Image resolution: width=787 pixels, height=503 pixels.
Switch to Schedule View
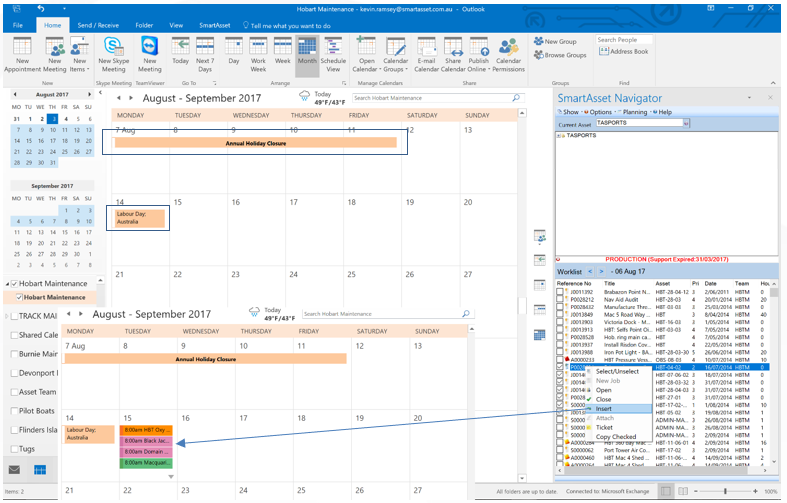333,55
